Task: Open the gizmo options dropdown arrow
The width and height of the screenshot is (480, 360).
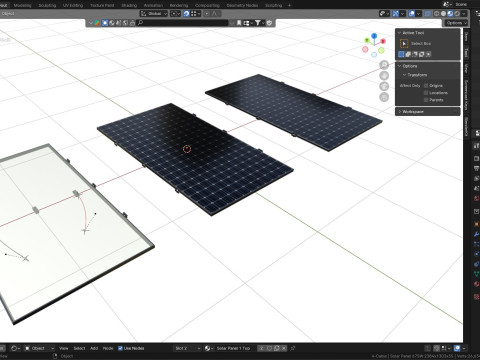Action: click(402, 14)
